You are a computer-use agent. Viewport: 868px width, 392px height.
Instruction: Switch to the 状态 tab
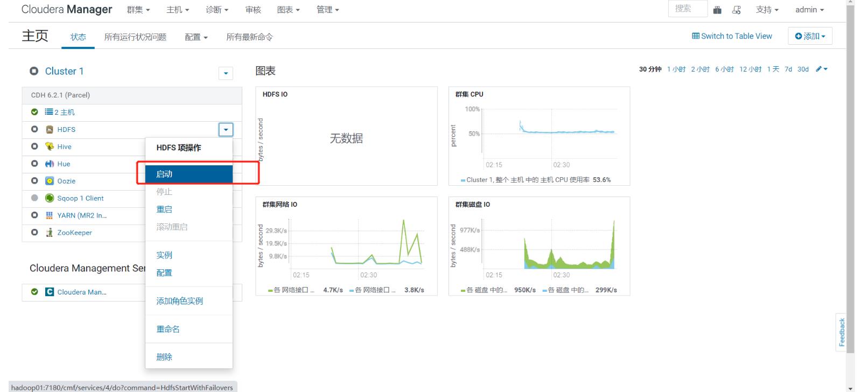pos(78,37)
